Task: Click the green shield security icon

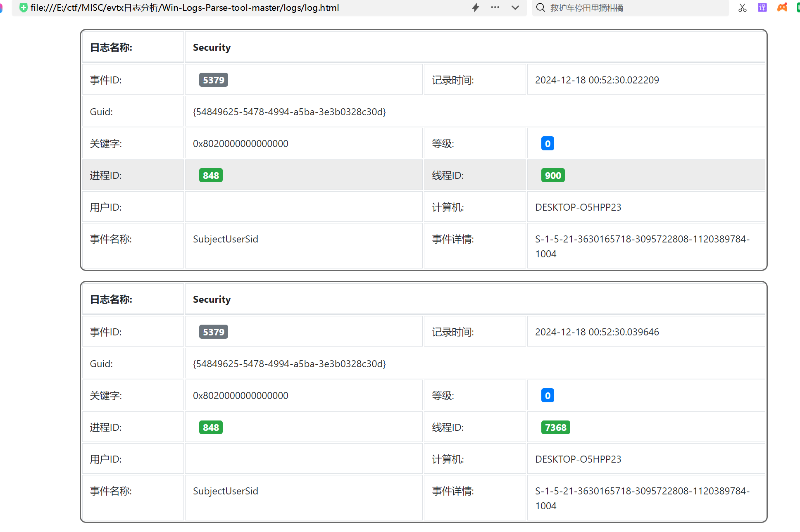Action: 24,7
